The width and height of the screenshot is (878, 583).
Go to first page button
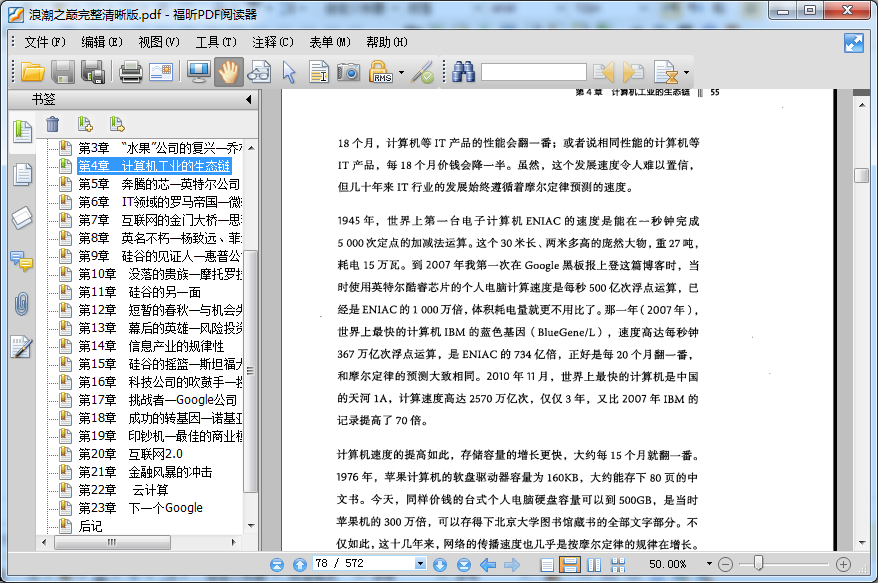coord(277,565)
